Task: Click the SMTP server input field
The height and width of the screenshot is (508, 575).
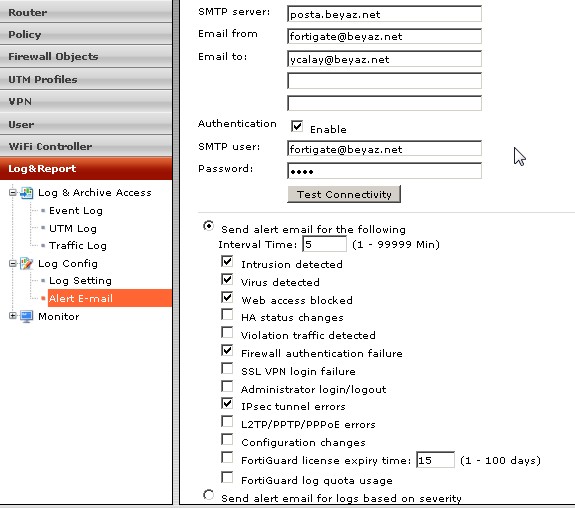Action: 384,14
